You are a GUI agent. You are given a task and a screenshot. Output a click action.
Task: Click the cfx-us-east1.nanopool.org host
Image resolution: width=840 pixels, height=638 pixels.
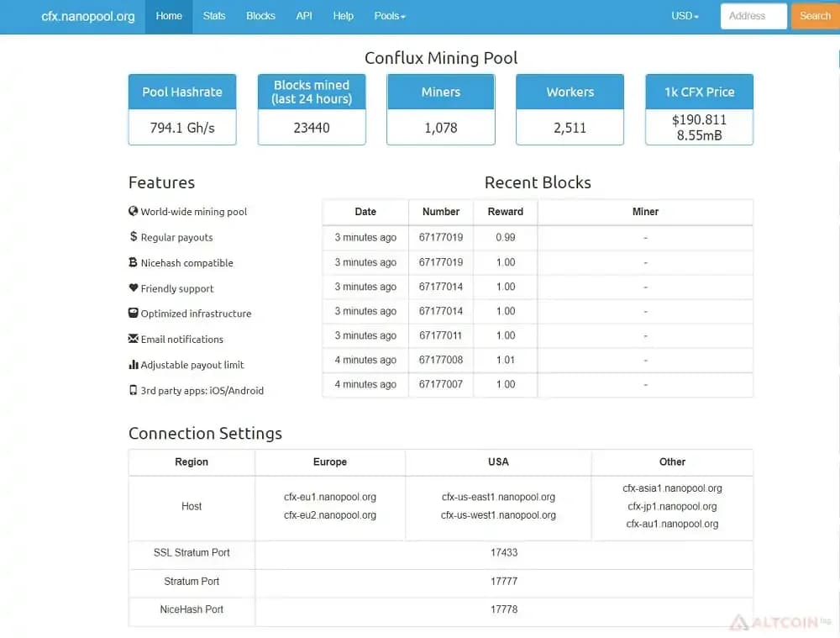tap(498, 497)
